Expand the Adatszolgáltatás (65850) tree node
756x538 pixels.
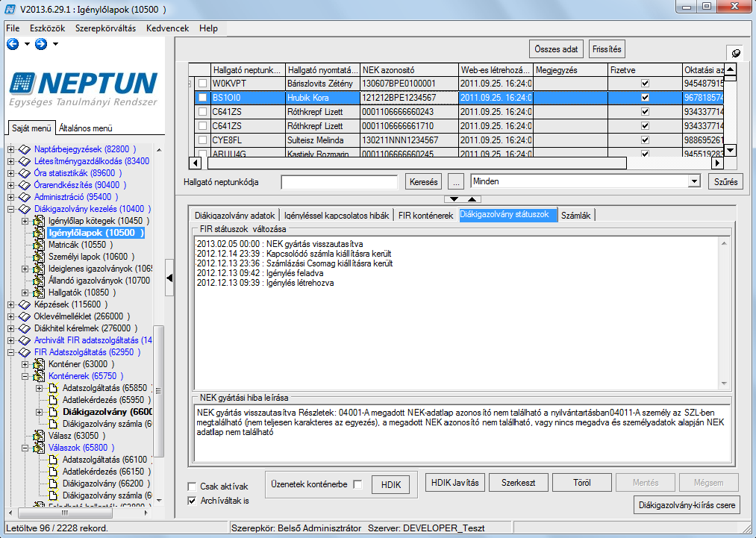[39, 388]
